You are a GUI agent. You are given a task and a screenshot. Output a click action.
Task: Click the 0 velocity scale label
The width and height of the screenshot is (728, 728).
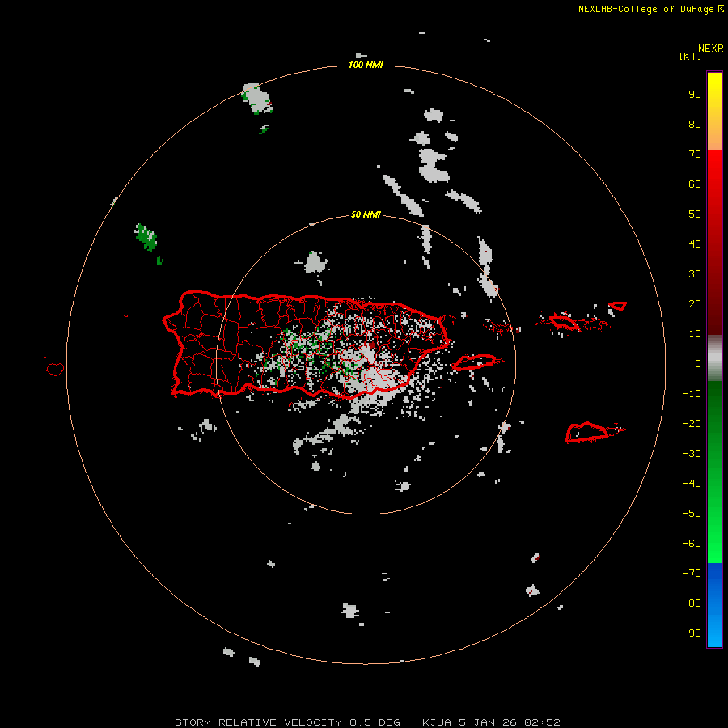pos(698,364)
